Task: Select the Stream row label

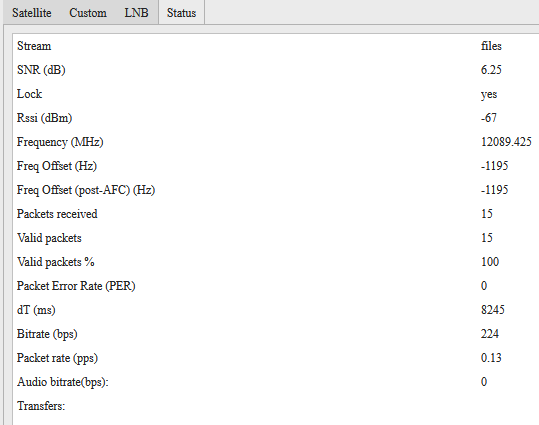Action: 34,46
